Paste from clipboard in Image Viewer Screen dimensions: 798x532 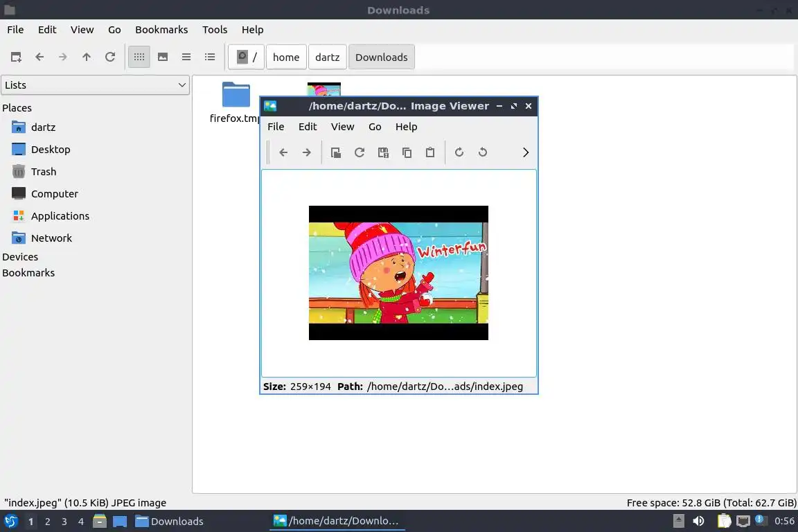coord(430,152)
